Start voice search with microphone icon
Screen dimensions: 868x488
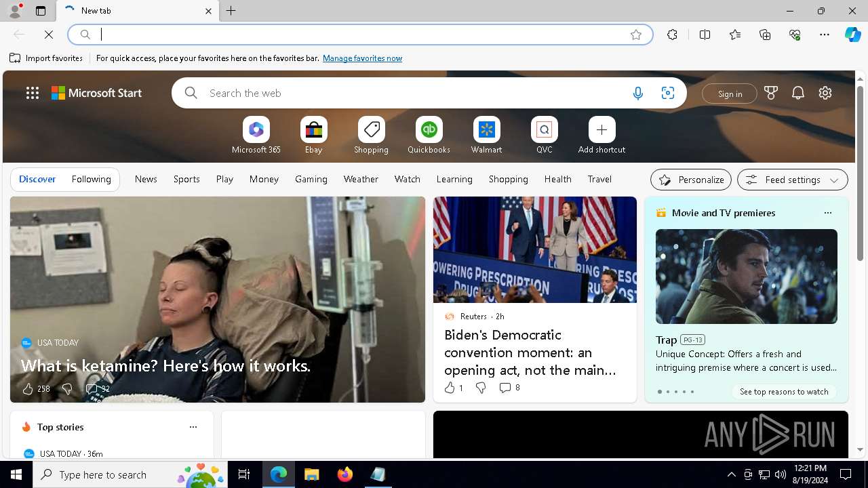click(637, 94)
